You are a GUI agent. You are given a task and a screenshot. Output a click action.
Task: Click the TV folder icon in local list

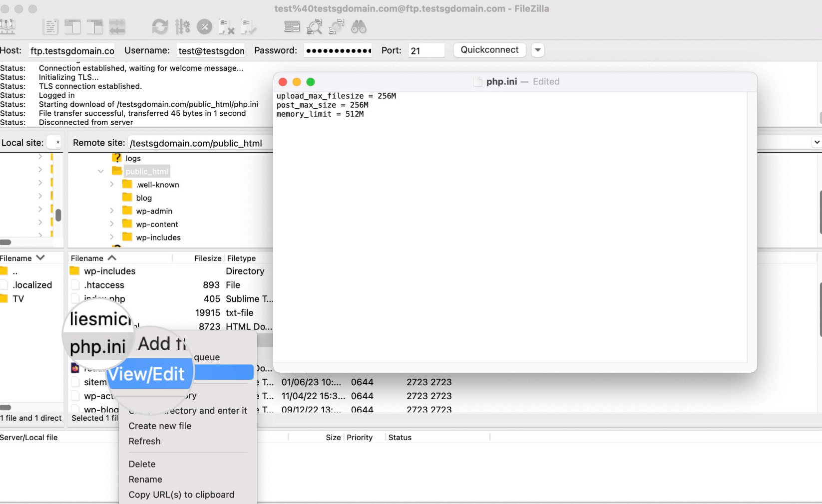point(4,298)
